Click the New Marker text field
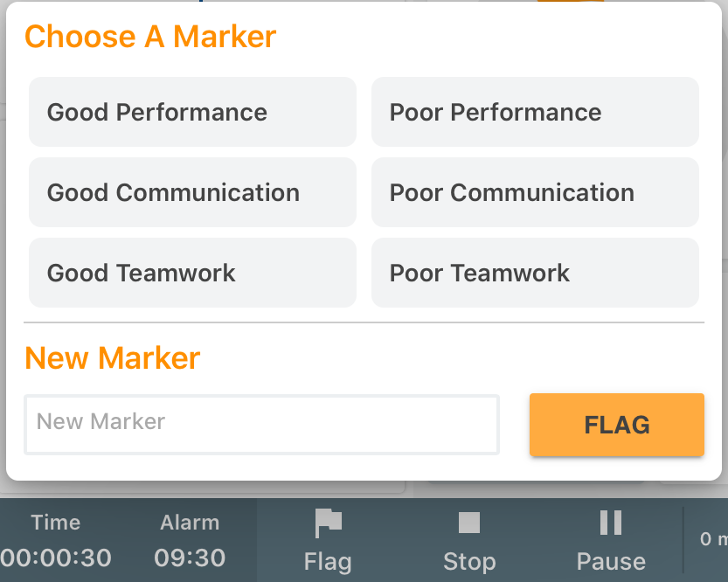Screen dimensions: 728x582 tap(261, 425)
